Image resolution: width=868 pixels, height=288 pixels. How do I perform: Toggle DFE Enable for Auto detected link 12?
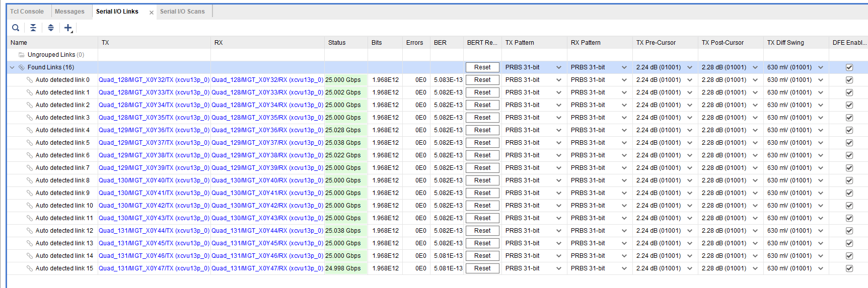(x=849, y=231)
